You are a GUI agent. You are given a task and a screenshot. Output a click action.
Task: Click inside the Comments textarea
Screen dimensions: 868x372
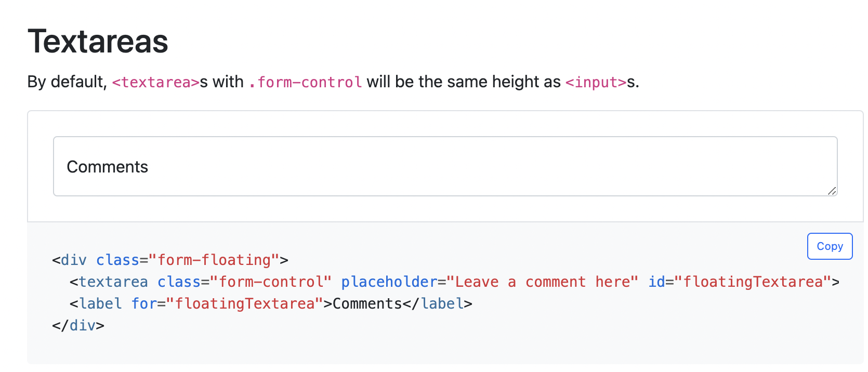[x=445, y=166]
